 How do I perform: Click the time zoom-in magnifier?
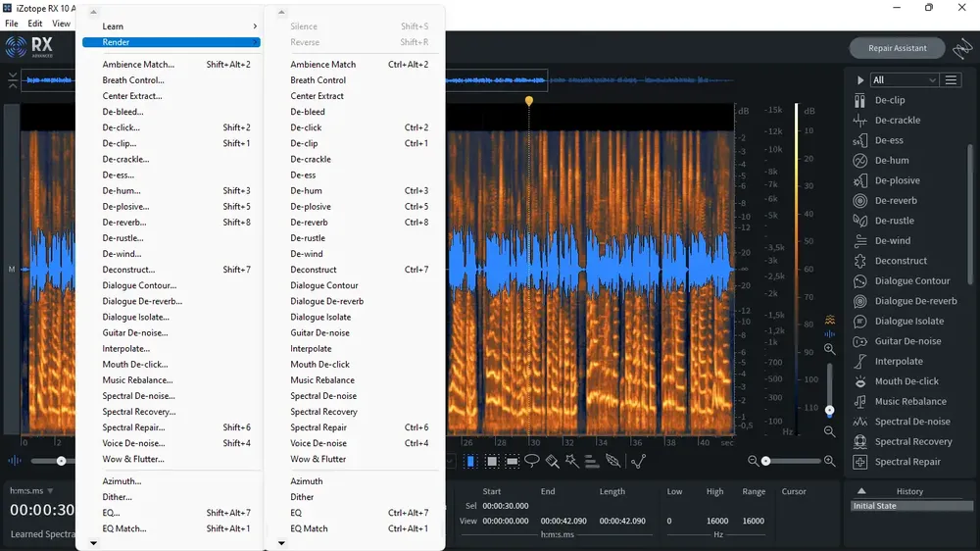829,461
